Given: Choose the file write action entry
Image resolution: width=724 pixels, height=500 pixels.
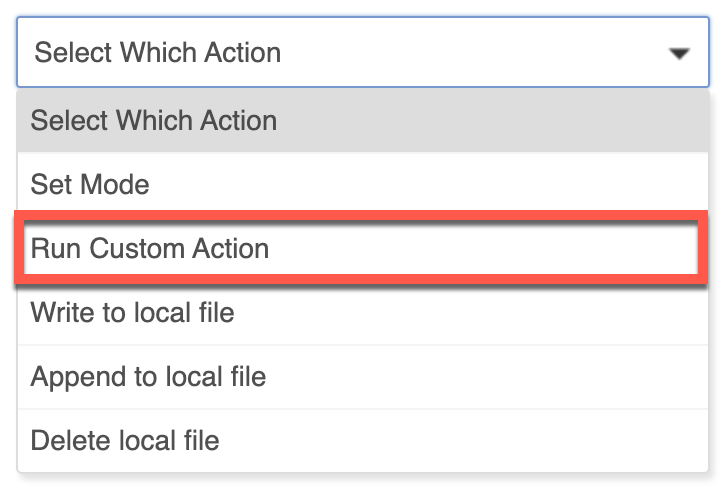Looking at the screenshot, I should point(362,313).
